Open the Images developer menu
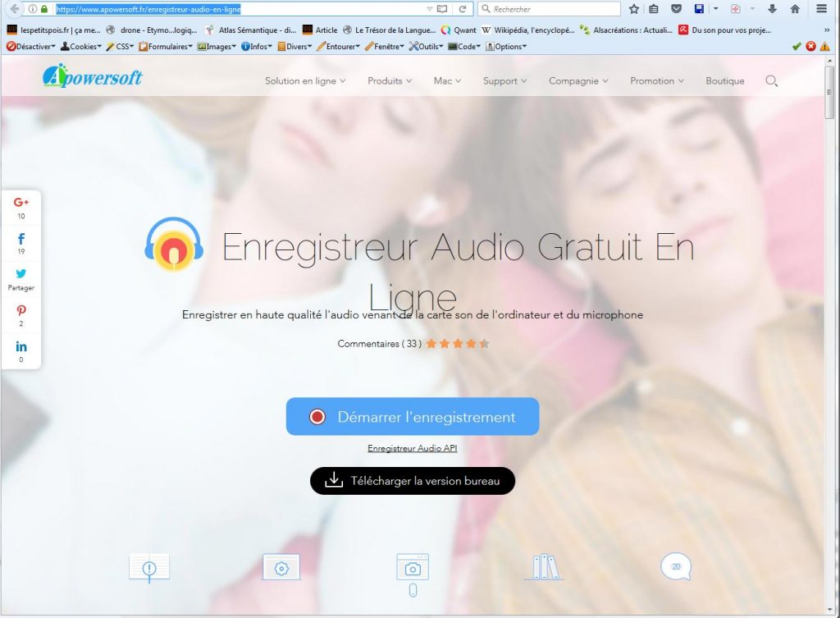840x618 pixels. click(217, 46)
